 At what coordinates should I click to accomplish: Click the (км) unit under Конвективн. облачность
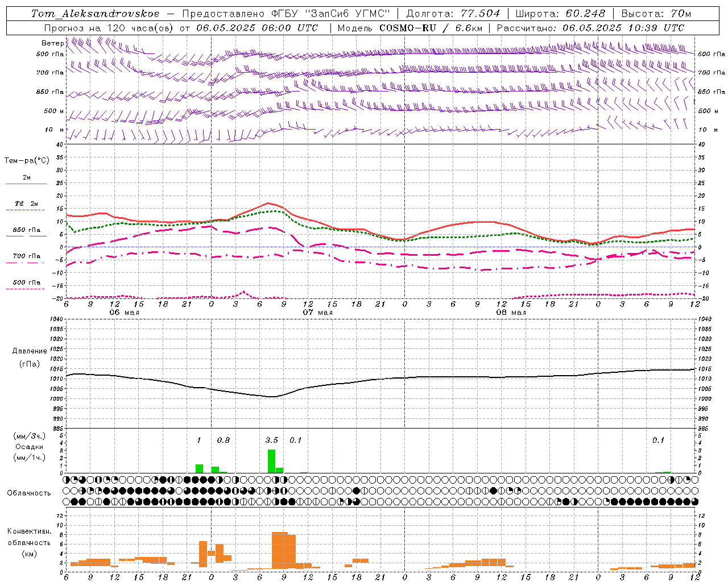(x=30, y=554)
